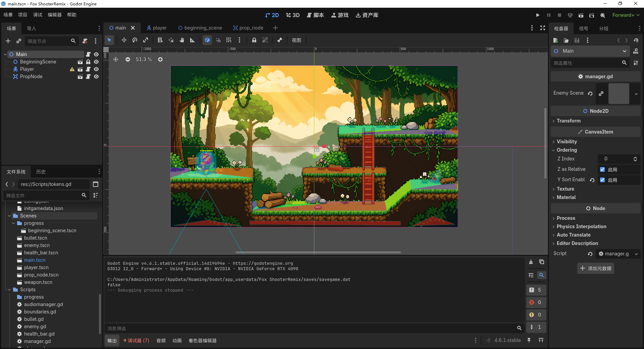
Task: Toggle Grid Snap in viewport toolbar
Action: (229, 40)
